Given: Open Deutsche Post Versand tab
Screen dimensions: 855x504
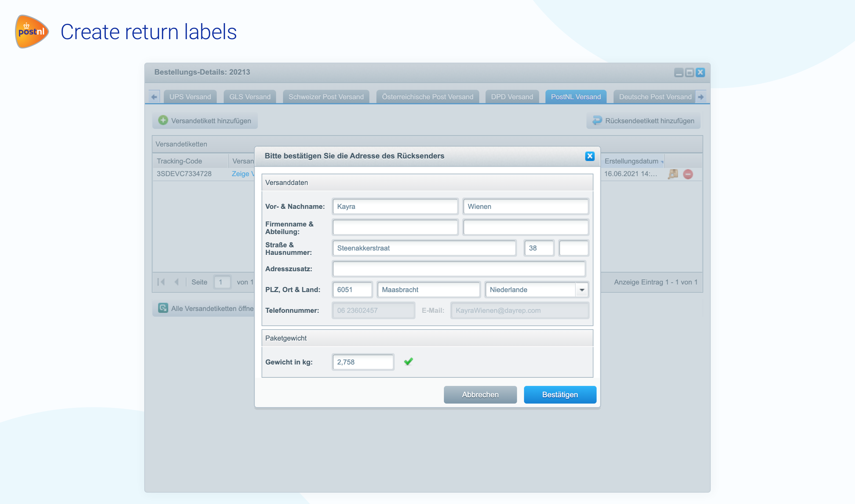Looking at the screenshot, I should pos(655,97).
